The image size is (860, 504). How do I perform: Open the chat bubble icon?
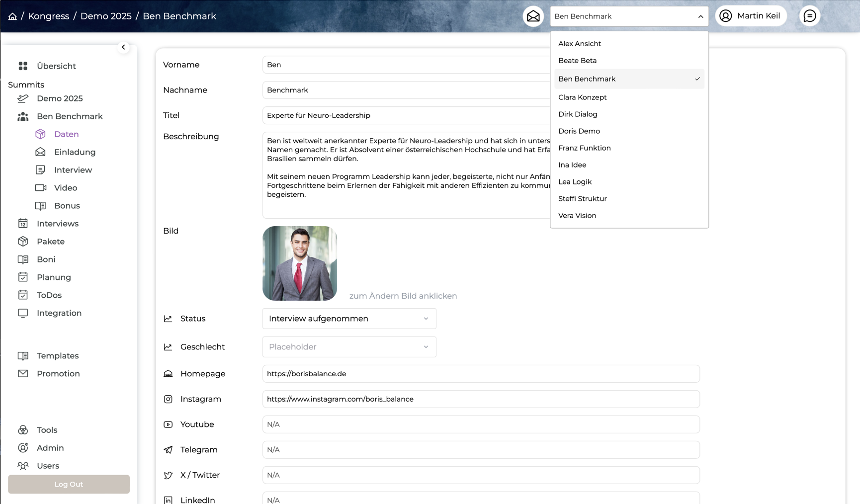(x=809, y=16)
